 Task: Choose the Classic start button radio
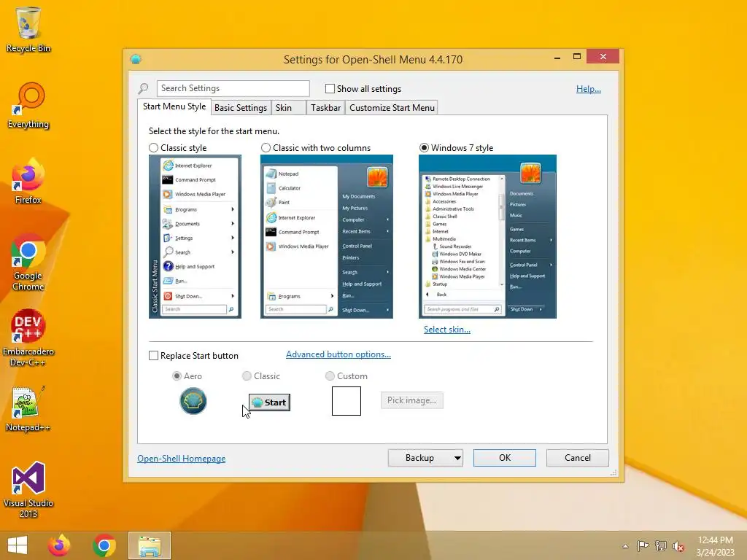click(247, 376)
